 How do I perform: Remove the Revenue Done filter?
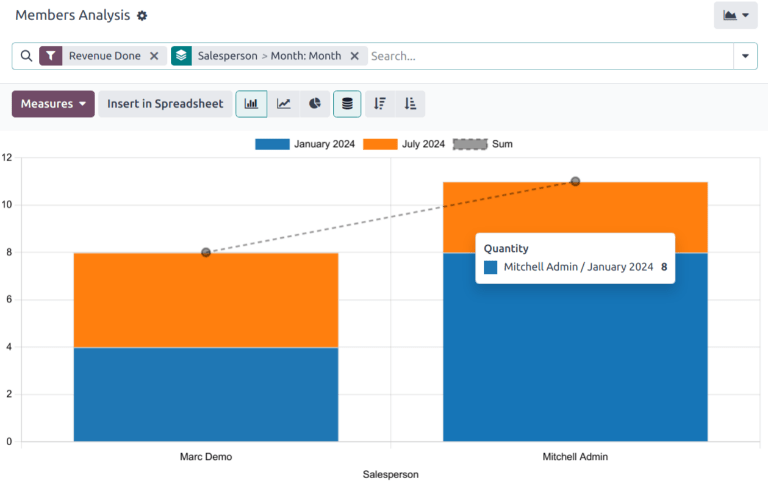pyautogui.click(x=154, y=57)
